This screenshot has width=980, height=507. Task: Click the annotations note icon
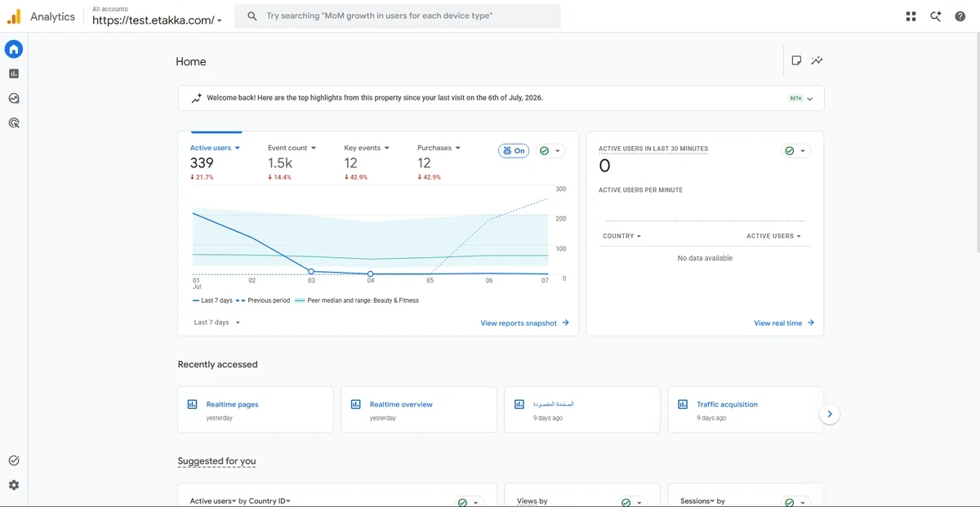(796, 60)
